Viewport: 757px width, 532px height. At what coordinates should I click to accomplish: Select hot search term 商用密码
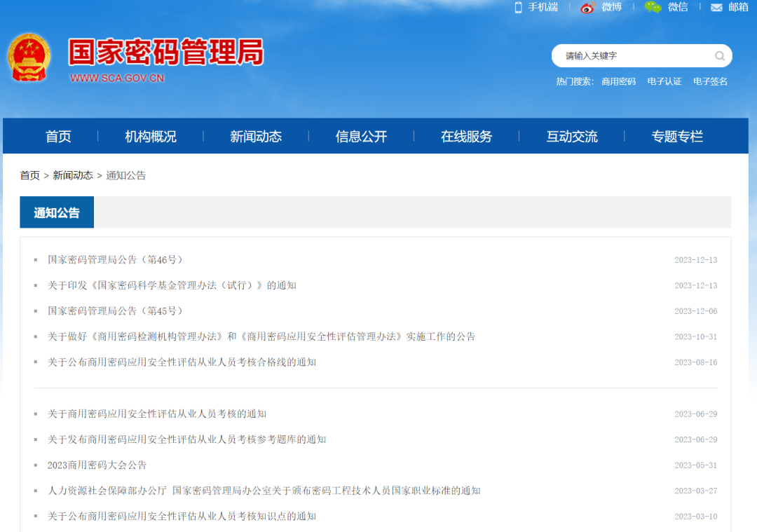[x=618, y=81]
